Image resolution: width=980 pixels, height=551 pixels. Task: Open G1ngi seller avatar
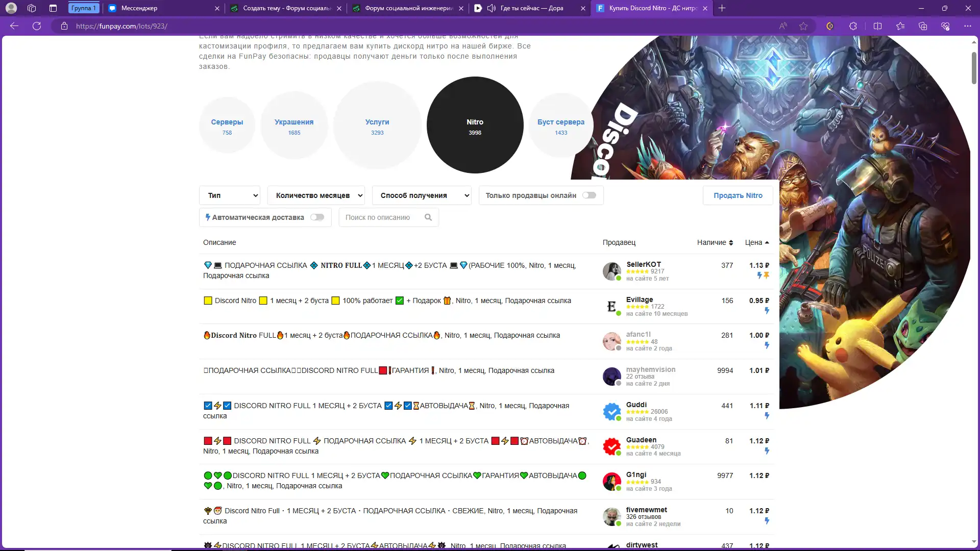coord(611,482)
